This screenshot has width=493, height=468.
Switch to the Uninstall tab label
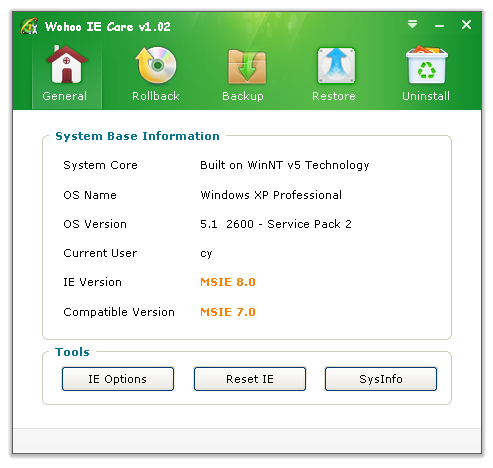pos(426,96)
